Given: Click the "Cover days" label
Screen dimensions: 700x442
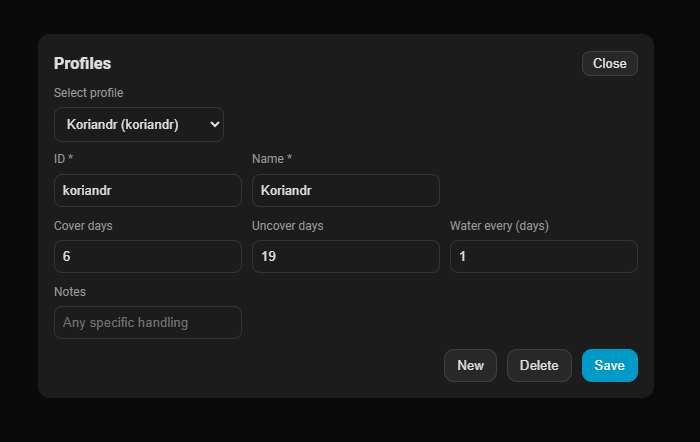Looking at the screenshot, I should click(83, 226).
